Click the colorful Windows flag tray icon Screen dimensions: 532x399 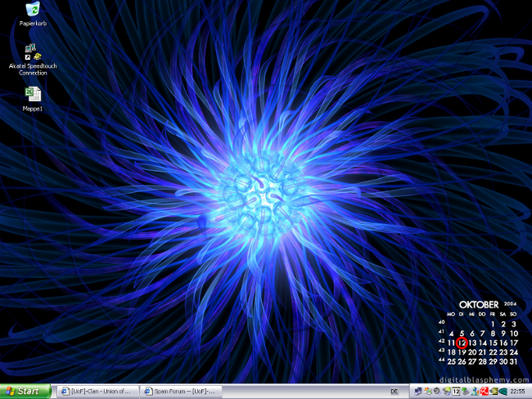pos(427,391)
